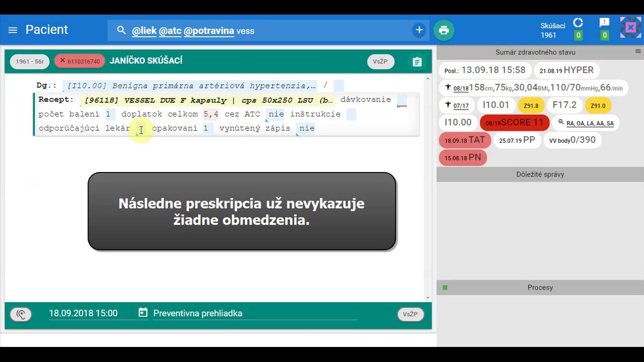Click the green Procesy status square
Screen dimensions: 644x362
[445, 288]
